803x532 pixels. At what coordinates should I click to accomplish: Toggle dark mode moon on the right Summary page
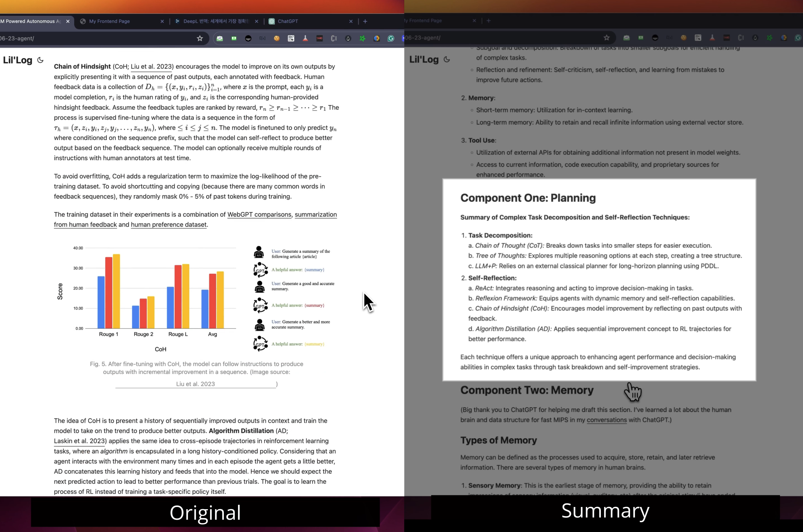(x=447, y=59)
